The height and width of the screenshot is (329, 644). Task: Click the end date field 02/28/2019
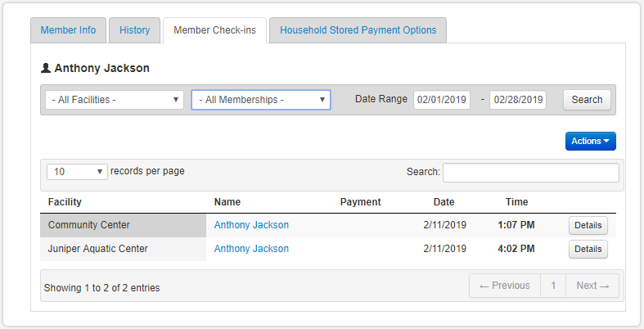pos(517,100)
